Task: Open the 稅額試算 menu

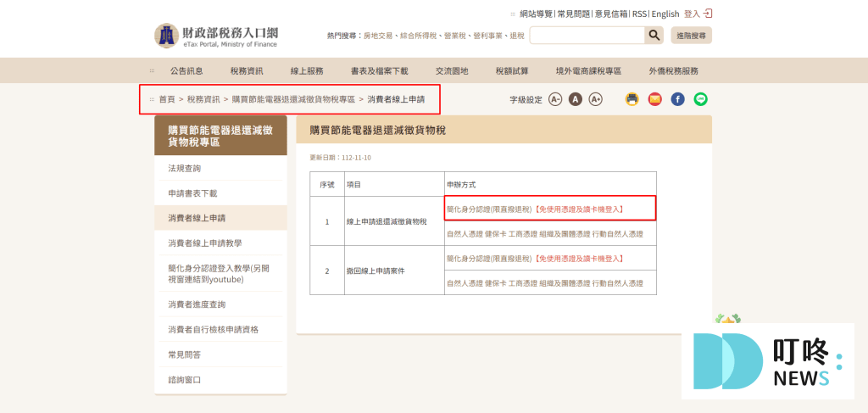Action: [512, 71]
